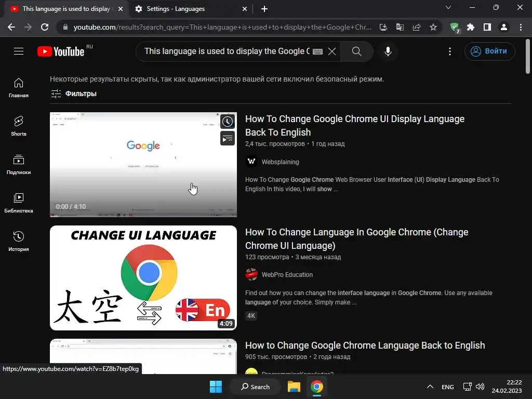Submit search with the magnifier button
The height and width of the screenshot is (399, 532).
[356, 51]
